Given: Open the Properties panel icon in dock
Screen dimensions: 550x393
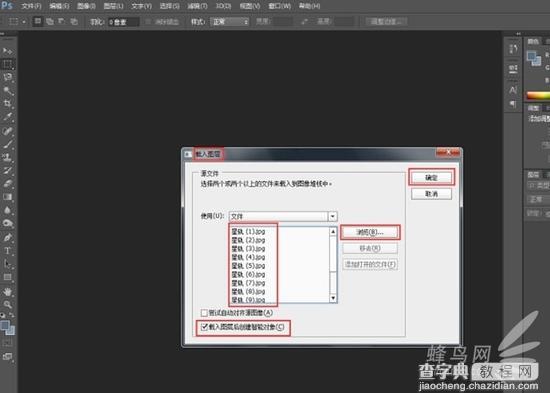Looking at the screenshot, I should 513,68.
